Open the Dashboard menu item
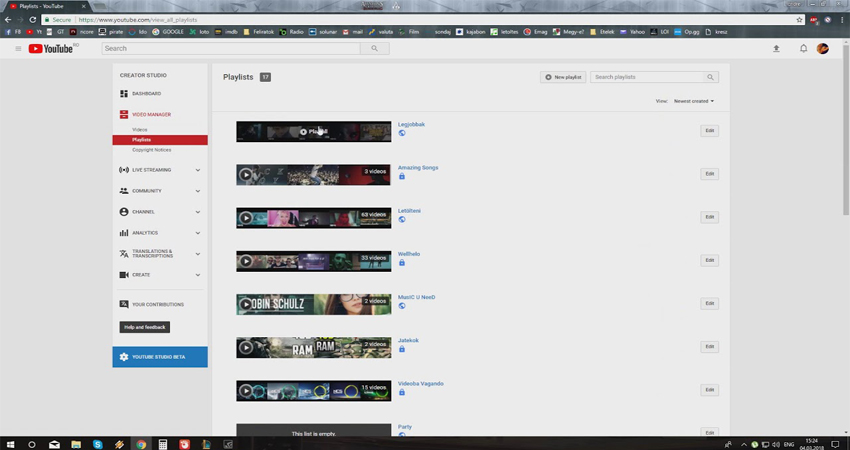 (x=146, y=94)
